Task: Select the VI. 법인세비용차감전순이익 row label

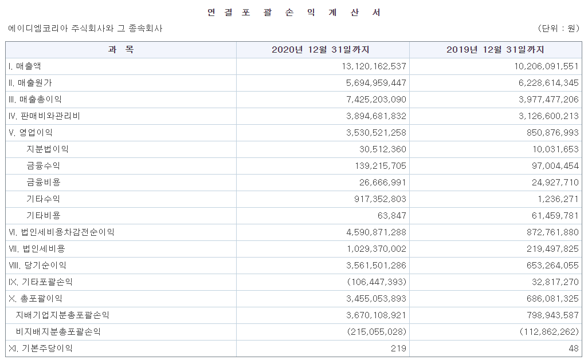Action: pyautogui.click(x=61, y=232)
